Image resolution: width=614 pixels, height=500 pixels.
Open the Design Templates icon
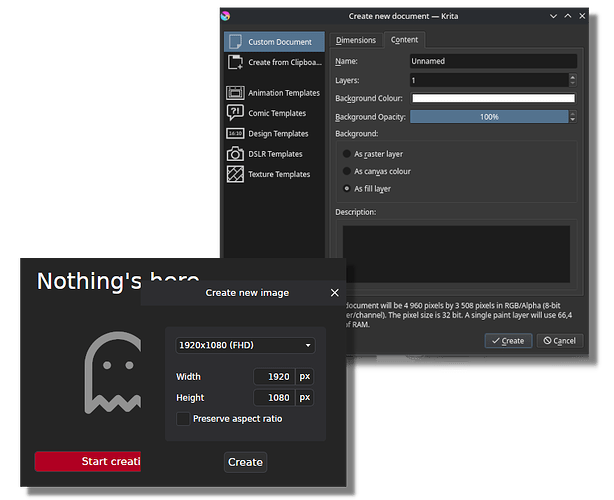click(235, 134)
